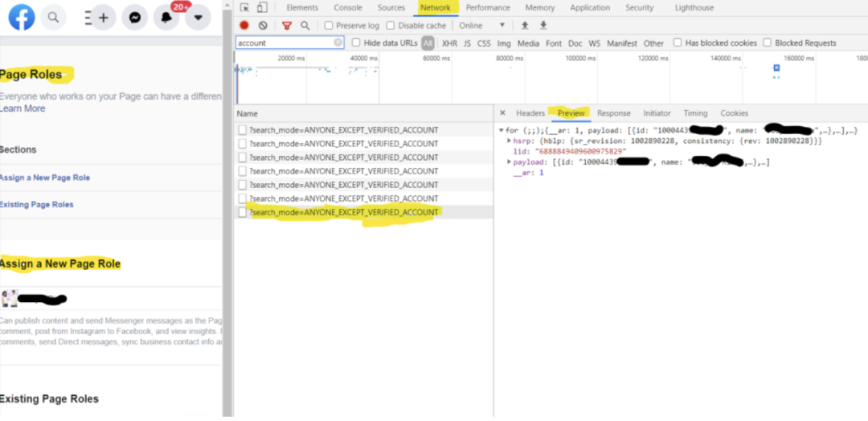The width and height of the screenshot is (868, 421).
Task: Toggle the red filter funnel icon
Action: [x=287, y=26]
